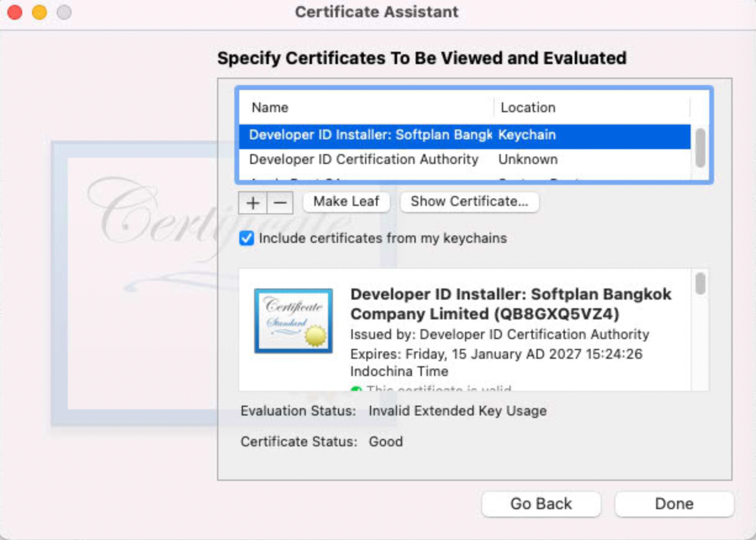This screenshot has height=540, width=756.
Task: Click the plus button to add certificate
Action: (x=252, y=202)
